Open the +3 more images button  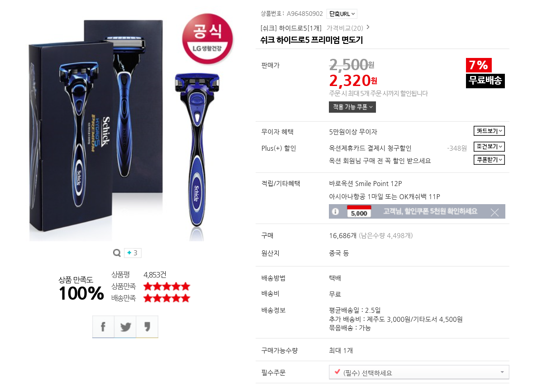(x=133, y=253)
